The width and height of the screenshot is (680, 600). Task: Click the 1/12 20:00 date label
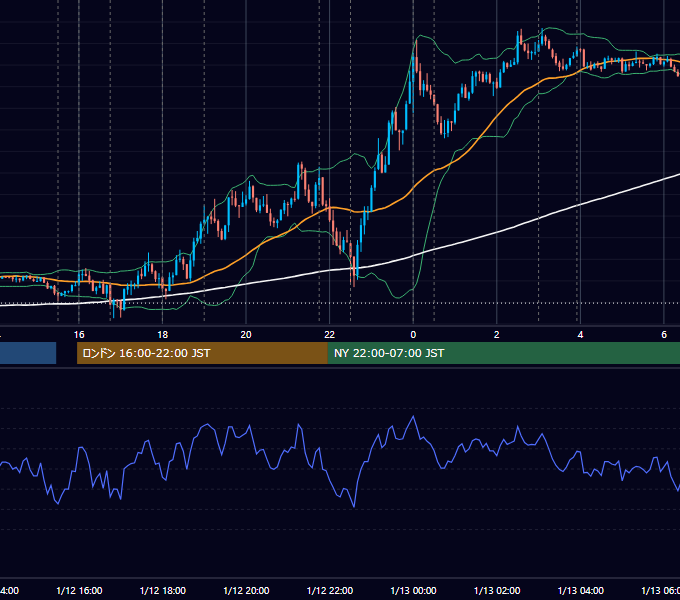pos(246,590)
